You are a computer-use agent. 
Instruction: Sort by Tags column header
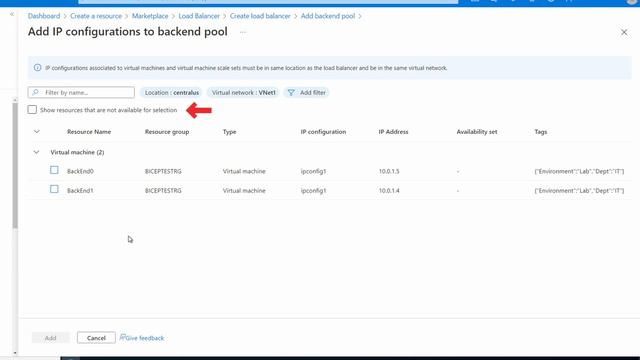(x=541, y=132)
